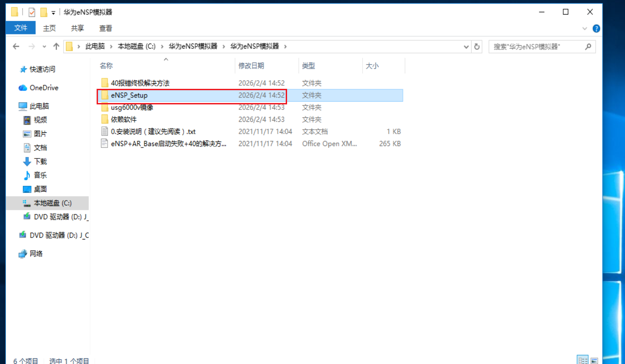Click first 华为eNSP模拟器 breadcrumb segment
This screenshot has width=625, height=364.
coord(193,46)
